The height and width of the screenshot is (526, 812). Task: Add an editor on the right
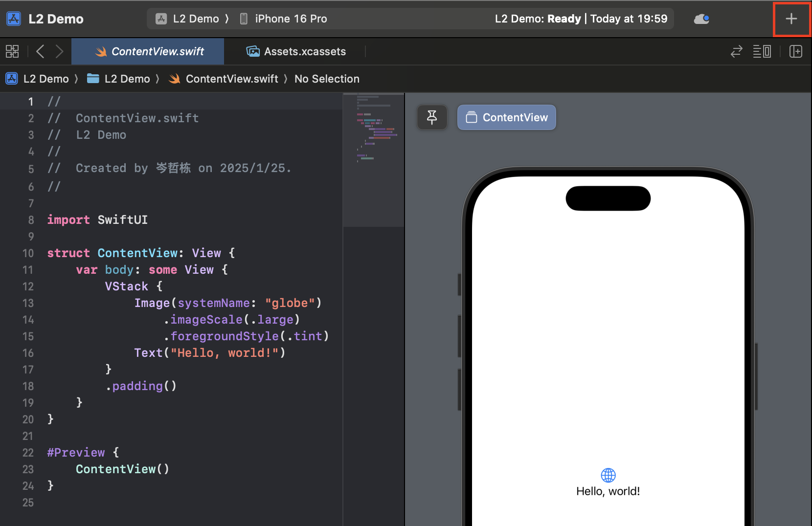[796, 51]
